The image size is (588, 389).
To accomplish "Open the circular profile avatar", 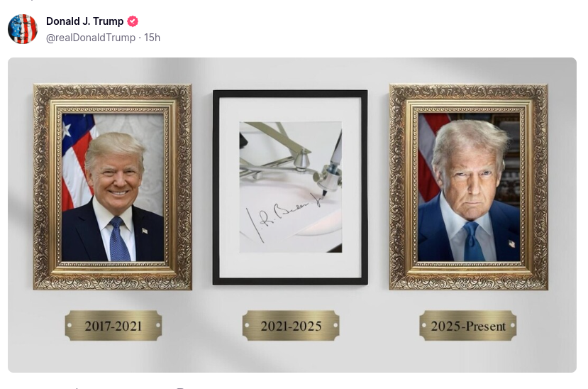I will [23, 29].
